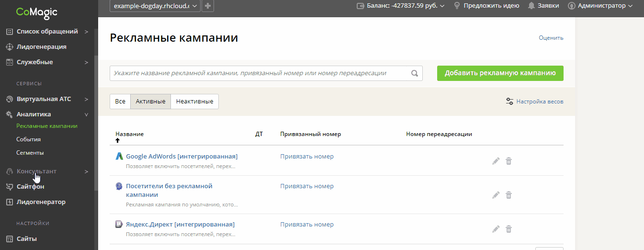The width and height of the screenshot is (644, 250).
Task: Click the Консультант sidebar icon
Action: point(9,171)
